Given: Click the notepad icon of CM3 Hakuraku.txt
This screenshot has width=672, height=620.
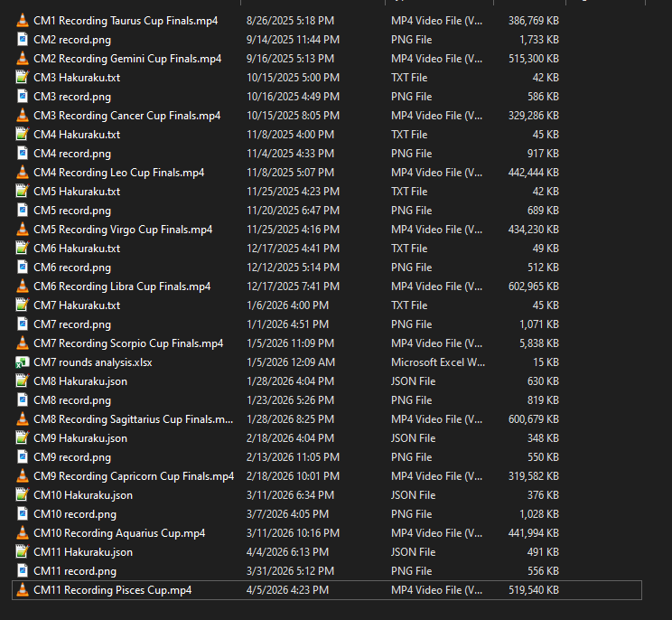Looking at the screenshot, I should [23, 78].
